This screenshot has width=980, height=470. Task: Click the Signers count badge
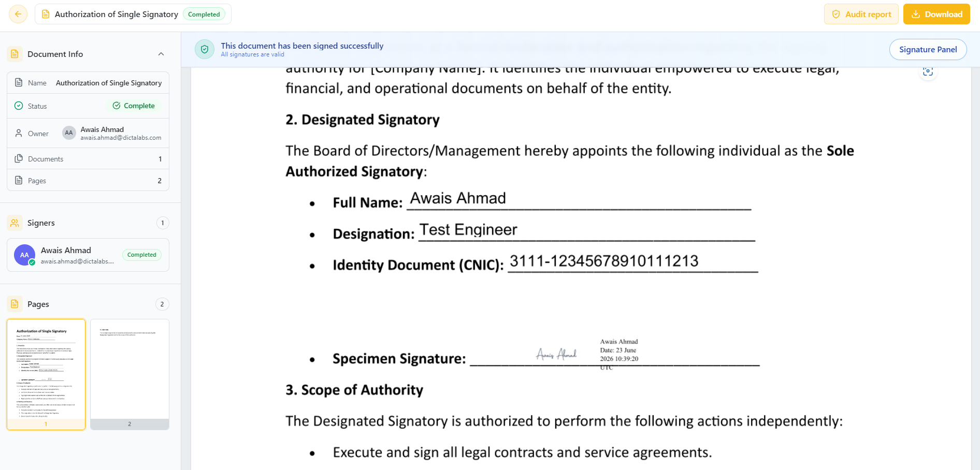162,223
